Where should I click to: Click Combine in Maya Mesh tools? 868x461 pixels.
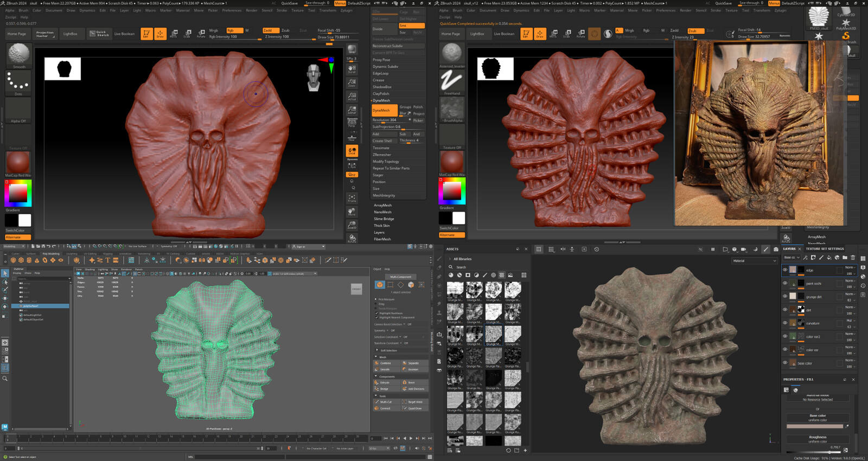tap(386, 363)
